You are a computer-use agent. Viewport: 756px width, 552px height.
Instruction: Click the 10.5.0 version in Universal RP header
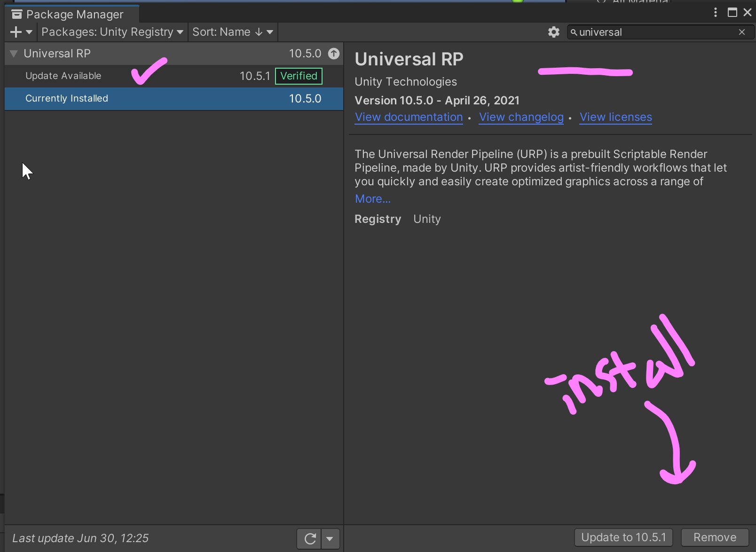(305, 54)
